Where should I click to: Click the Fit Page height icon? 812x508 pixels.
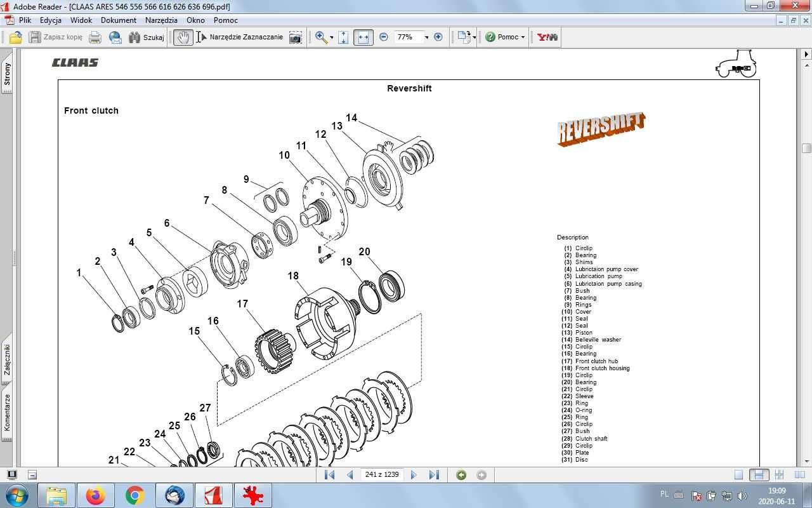343,37
